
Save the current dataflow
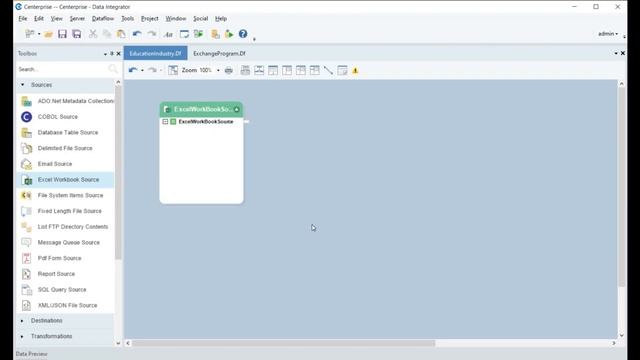click(x=62, y=34)
